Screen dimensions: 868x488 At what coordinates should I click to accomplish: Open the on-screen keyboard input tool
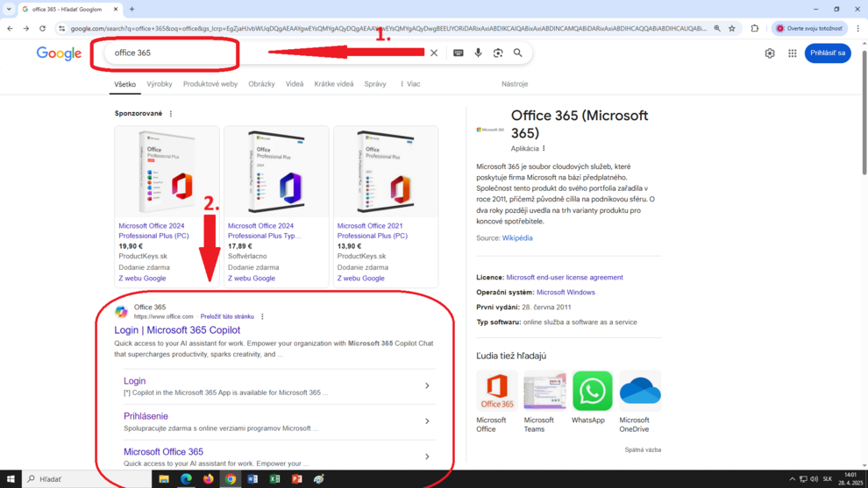459,53
